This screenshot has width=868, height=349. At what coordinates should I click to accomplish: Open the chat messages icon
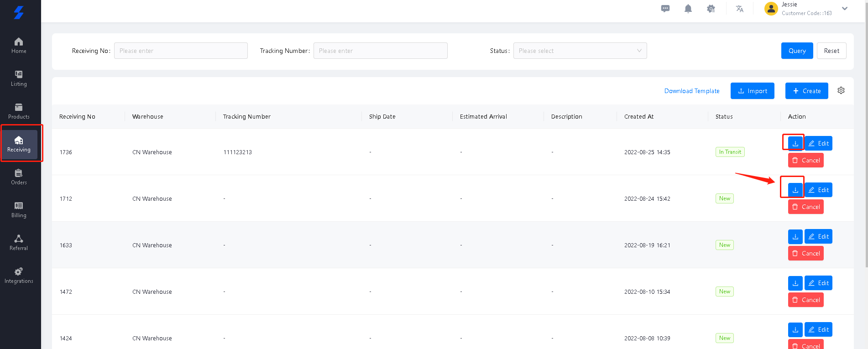pyautogui.click(x=665, y=9)
